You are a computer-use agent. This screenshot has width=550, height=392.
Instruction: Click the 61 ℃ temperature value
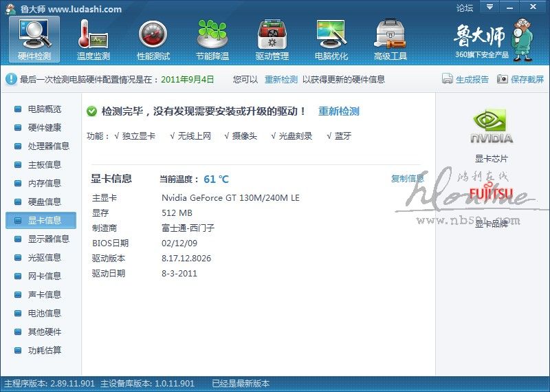click(216, 179)
